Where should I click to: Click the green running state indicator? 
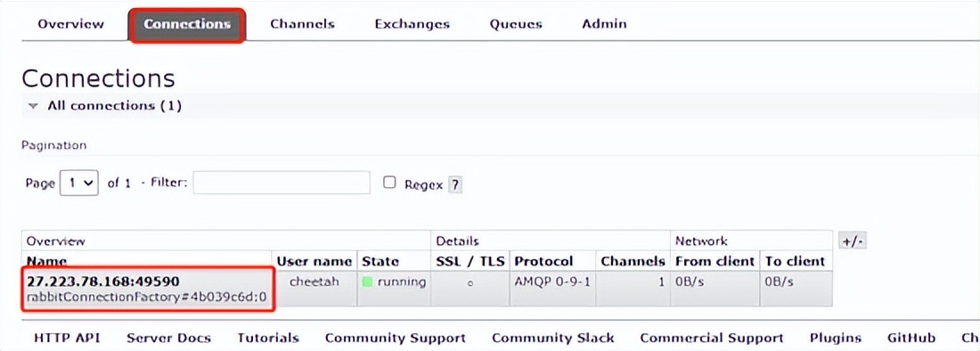tap(367, 282)
